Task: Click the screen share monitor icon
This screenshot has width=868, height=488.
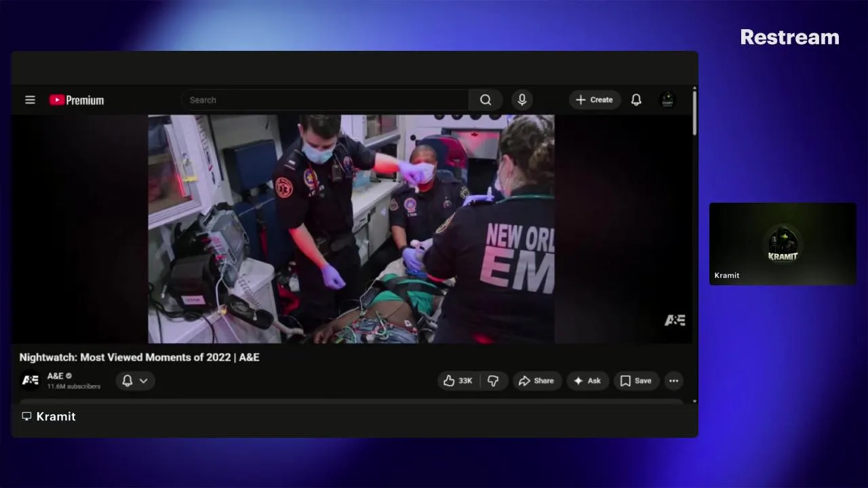Action: pos(26,416)
